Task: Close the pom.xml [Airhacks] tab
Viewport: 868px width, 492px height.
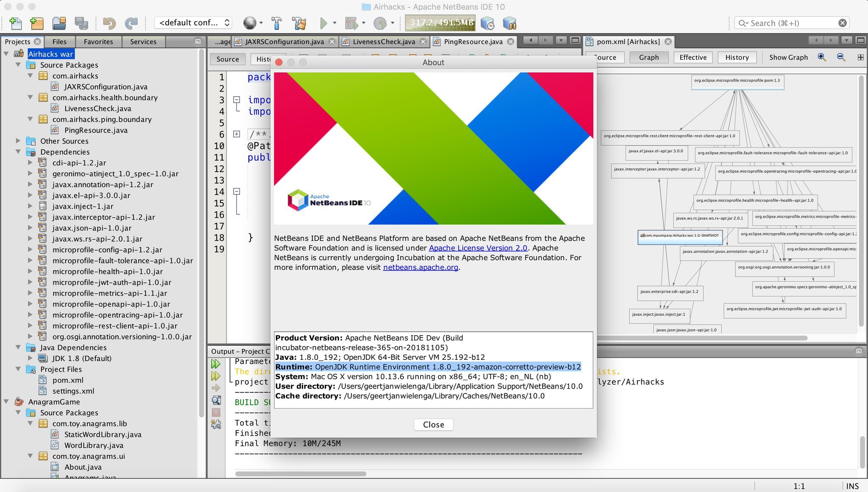Action: click(668, 42)
